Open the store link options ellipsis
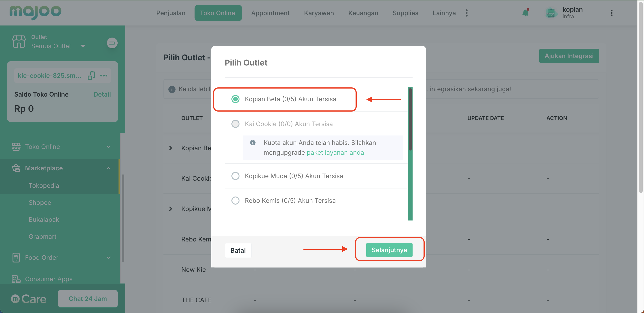644x313 pixels. click(104, 76)
